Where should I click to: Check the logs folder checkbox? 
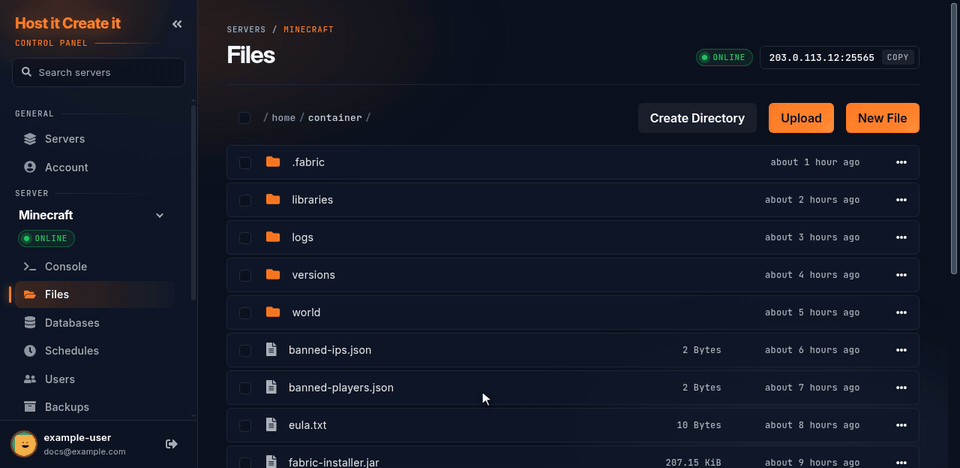(x=245, y=238)
